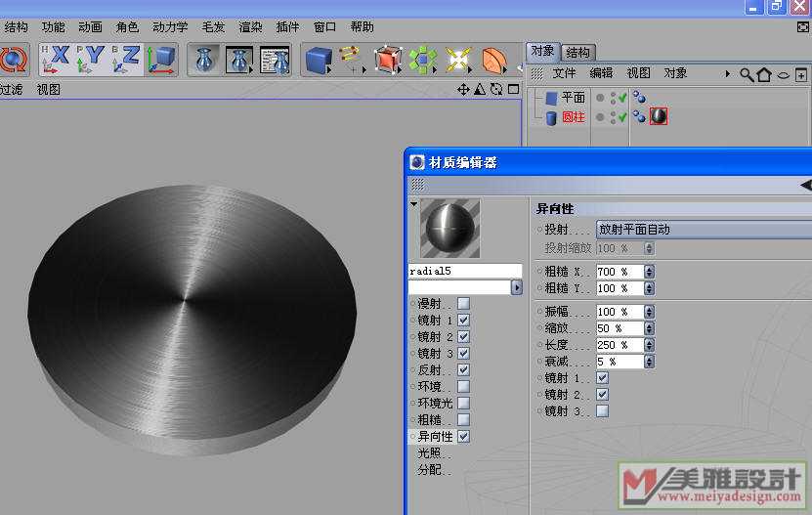Viewport: 812px width, 515px height.
Task: Toggle the Y axis lock
Action: coord(91,60)
